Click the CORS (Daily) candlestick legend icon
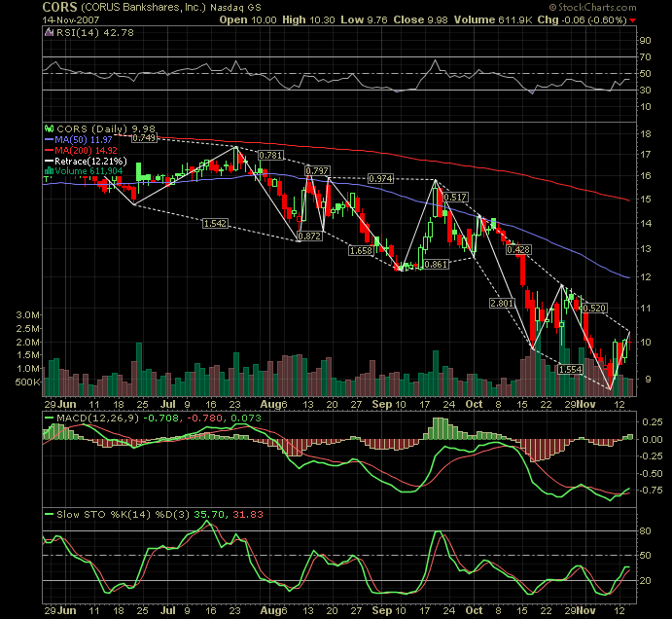 (50, 128)
